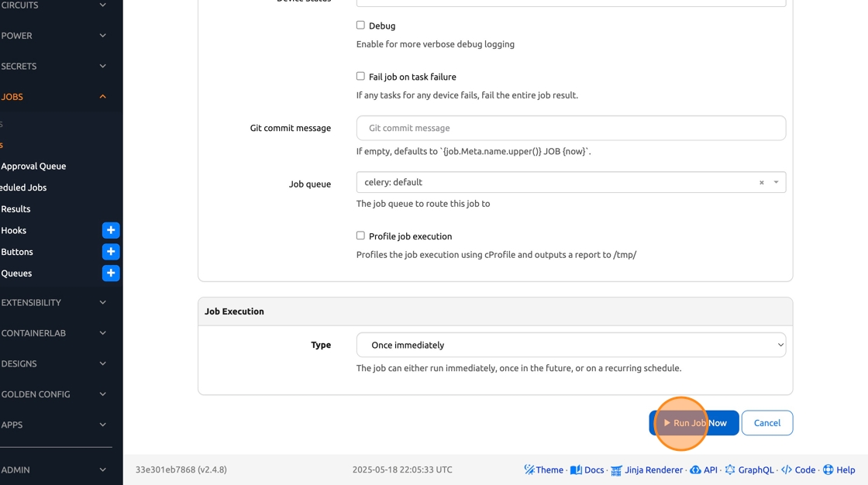Open the GraphQL icon link

729,470
